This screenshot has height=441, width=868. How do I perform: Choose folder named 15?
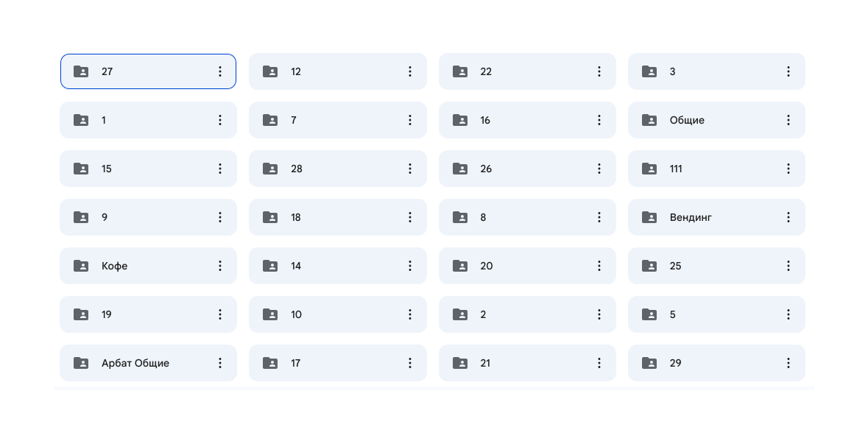click(x=149, y=169)
